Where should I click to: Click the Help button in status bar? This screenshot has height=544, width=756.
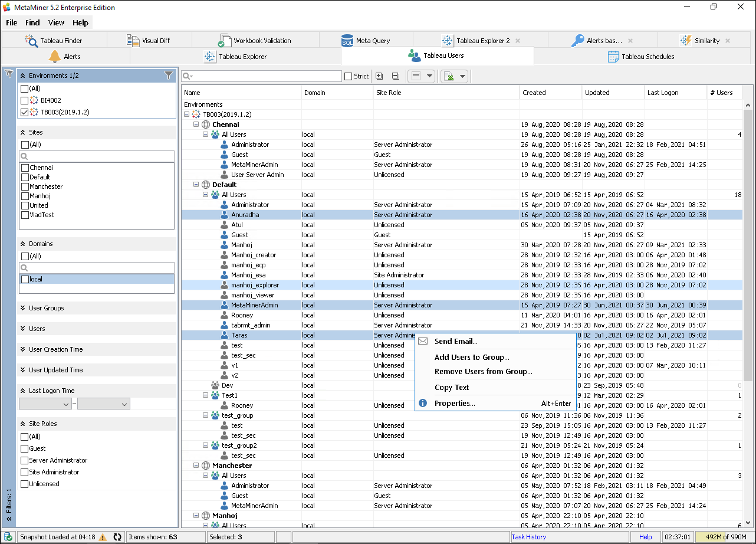point(646,537)
